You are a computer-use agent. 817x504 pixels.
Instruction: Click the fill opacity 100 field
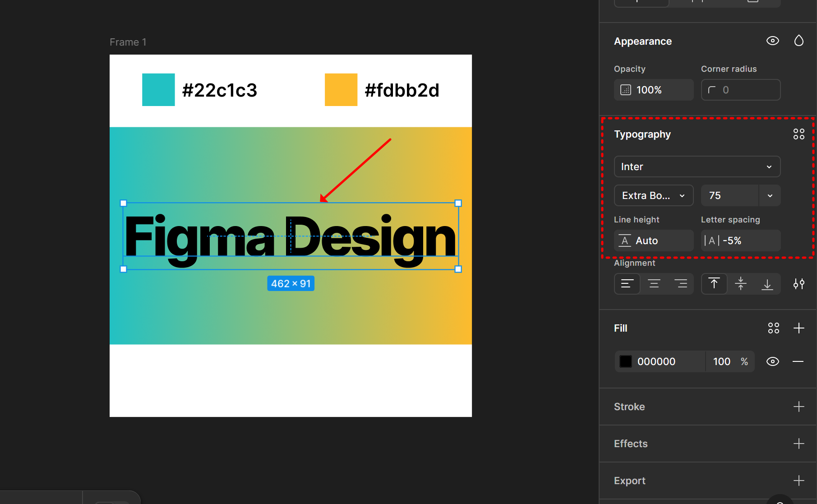pos(722,361)
